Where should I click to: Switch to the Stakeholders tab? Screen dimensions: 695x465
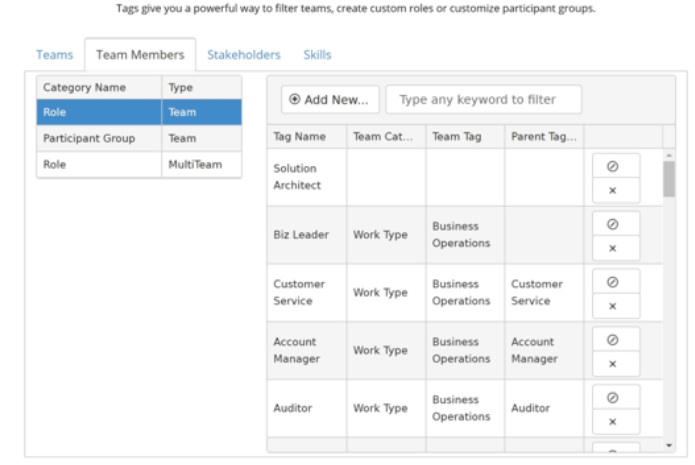point(244,55)
